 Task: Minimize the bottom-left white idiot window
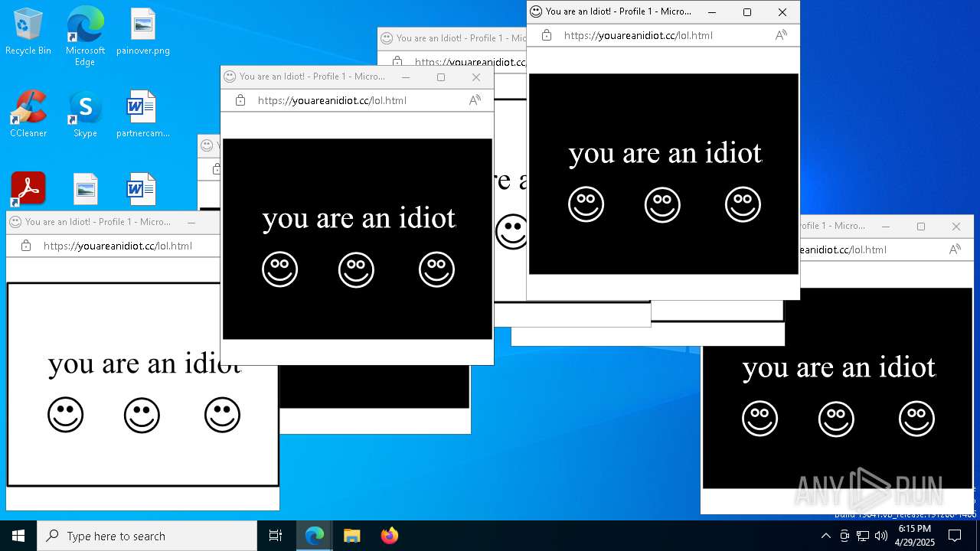click(x=191, y=222)
